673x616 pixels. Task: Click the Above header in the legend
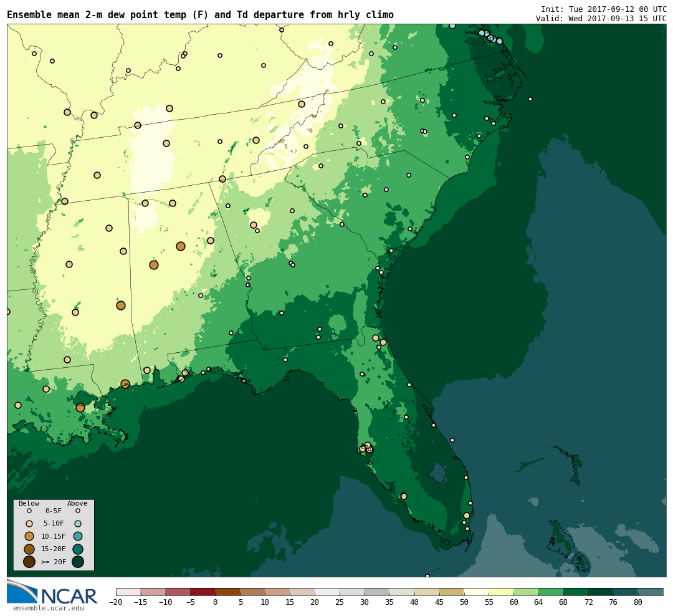click(x=77, y=503)
